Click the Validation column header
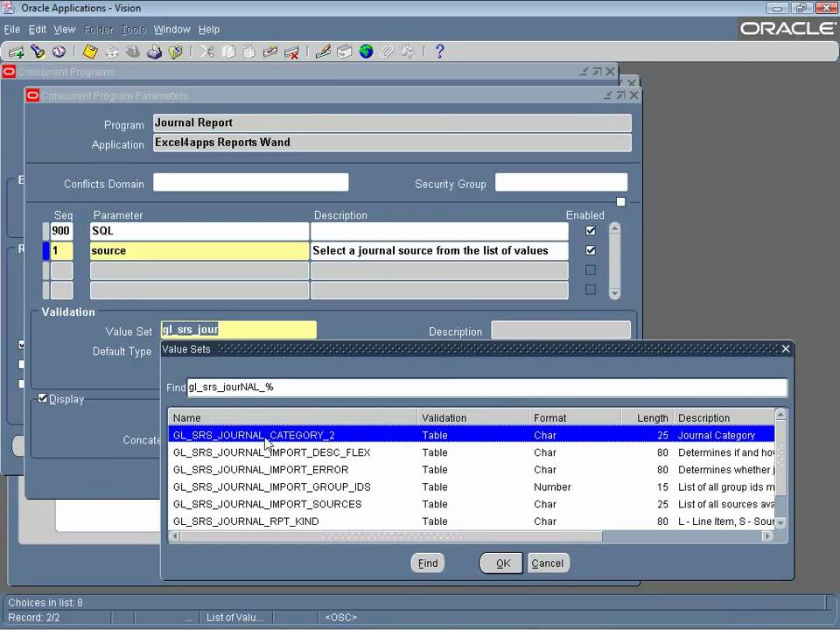This screenshot has height=630, width=840. 473,418
